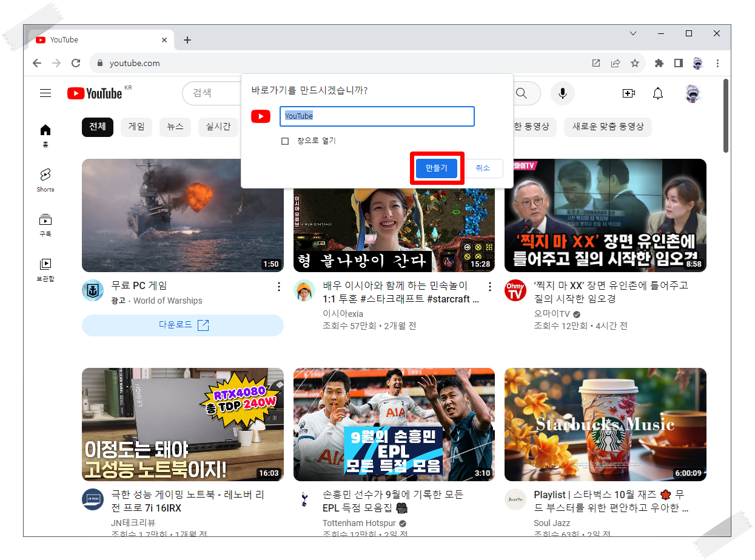This screenshot has width=755, height=560.
Task: Open Subscriptions (구독) in sidebar
Action: [45, 225]
